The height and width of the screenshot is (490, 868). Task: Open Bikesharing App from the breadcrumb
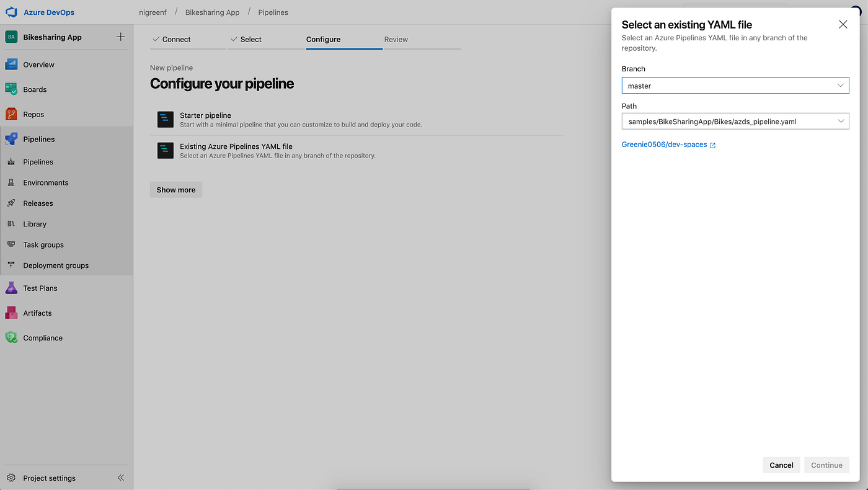coord(213,12)
